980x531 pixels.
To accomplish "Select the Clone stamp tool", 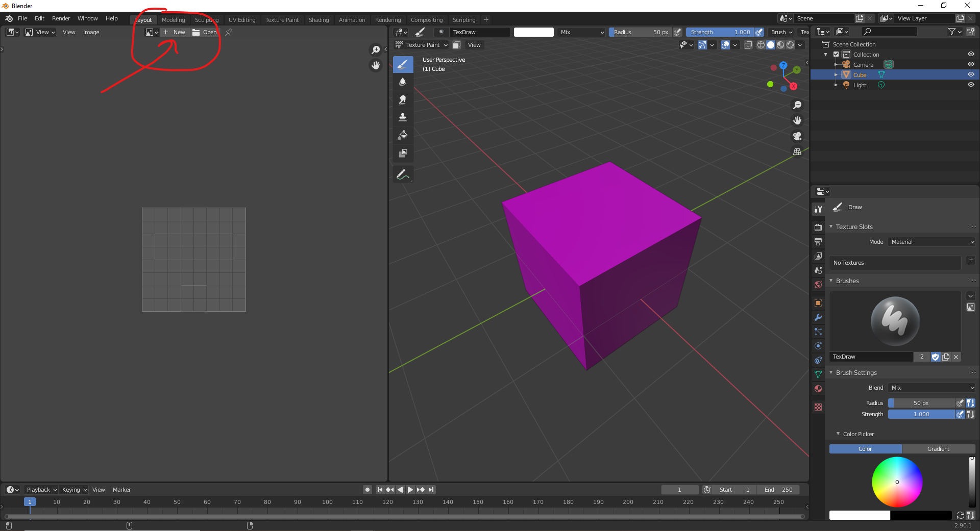I will 403,117.
